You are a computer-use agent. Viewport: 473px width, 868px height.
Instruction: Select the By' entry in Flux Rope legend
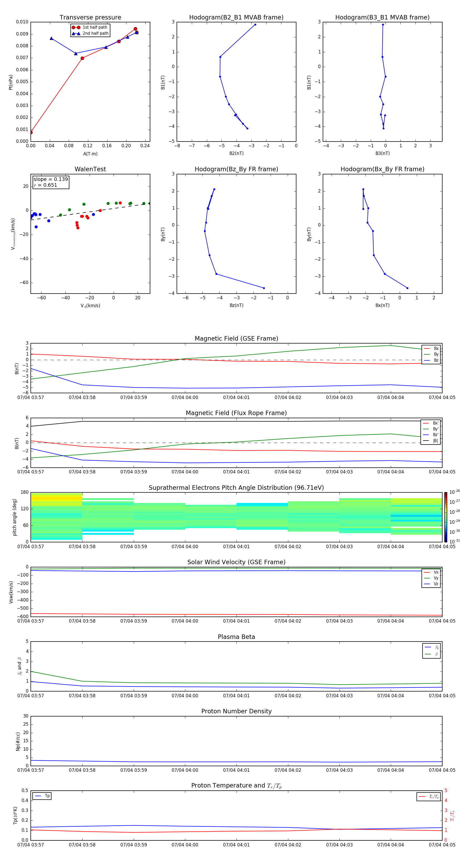click(431, 429)
